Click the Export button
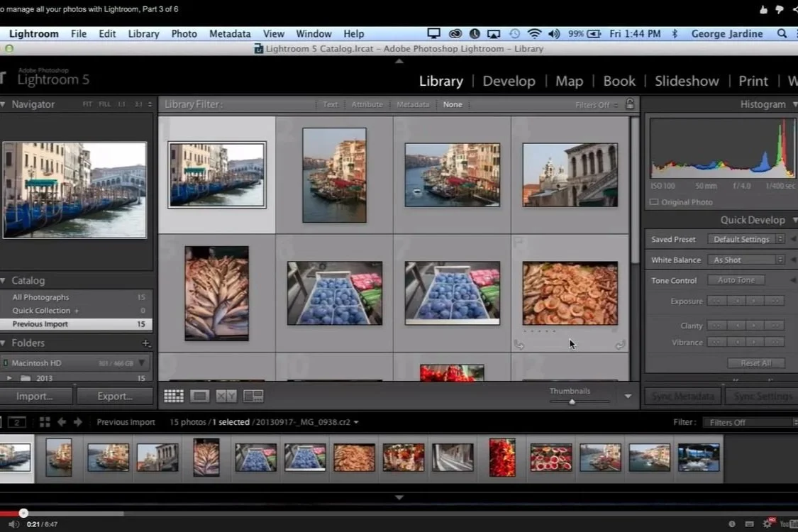 [x=115, y=396]
